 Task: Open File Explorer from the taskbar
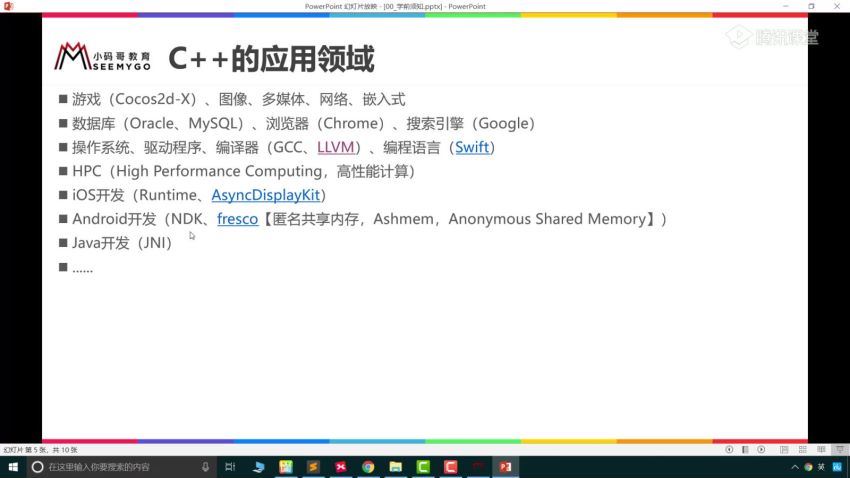click(x=396, y=467)
